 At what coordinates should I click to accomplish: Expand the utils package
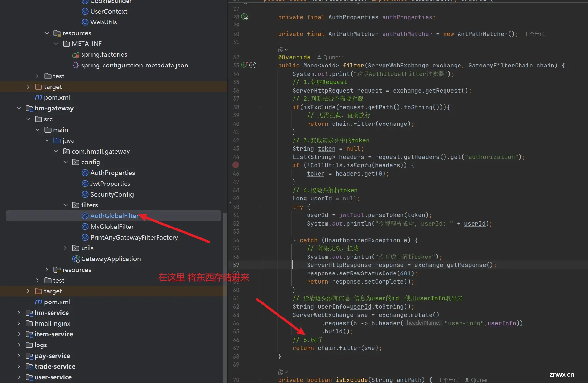66,248
